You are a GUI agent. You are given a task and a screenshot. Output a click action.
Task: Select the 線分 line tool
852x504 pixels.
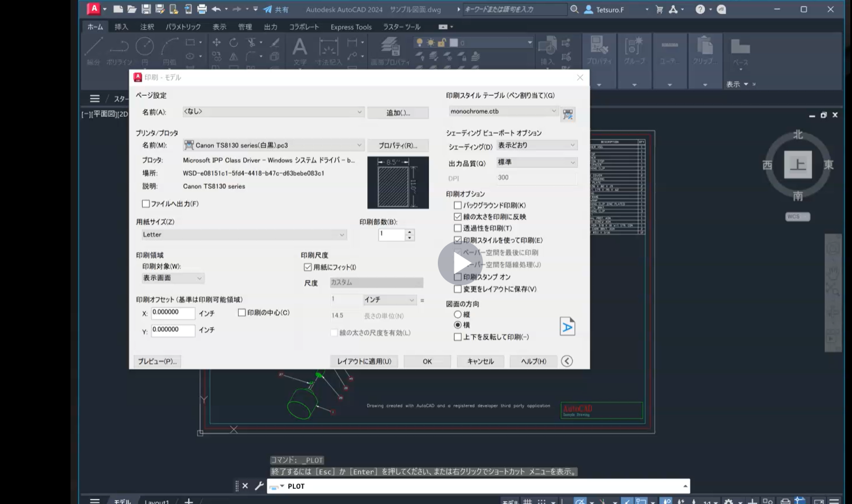[x=94, y=51]
